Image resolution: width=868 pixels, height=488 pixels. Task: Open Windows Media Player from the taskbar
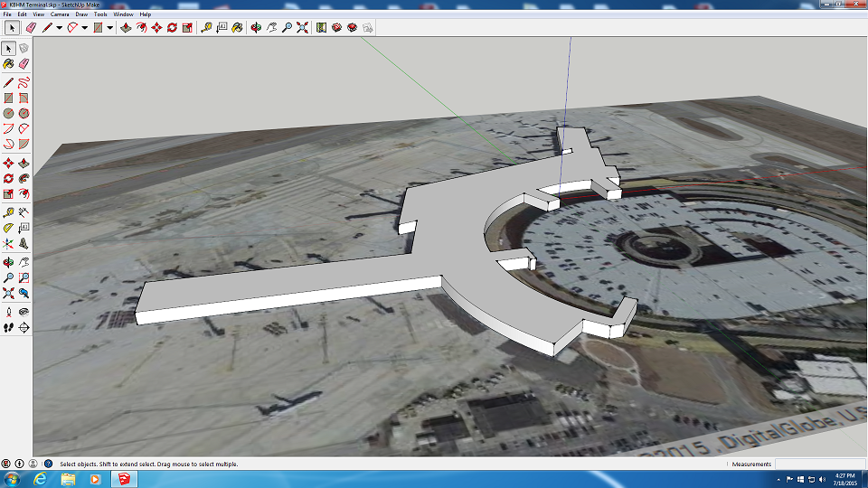(95, 479)
